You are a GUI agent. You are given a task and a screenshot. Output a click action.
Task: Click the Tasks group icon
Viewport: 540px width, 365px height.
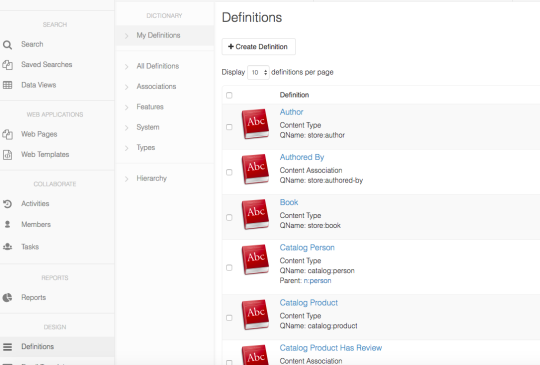[x=7, y=247]
